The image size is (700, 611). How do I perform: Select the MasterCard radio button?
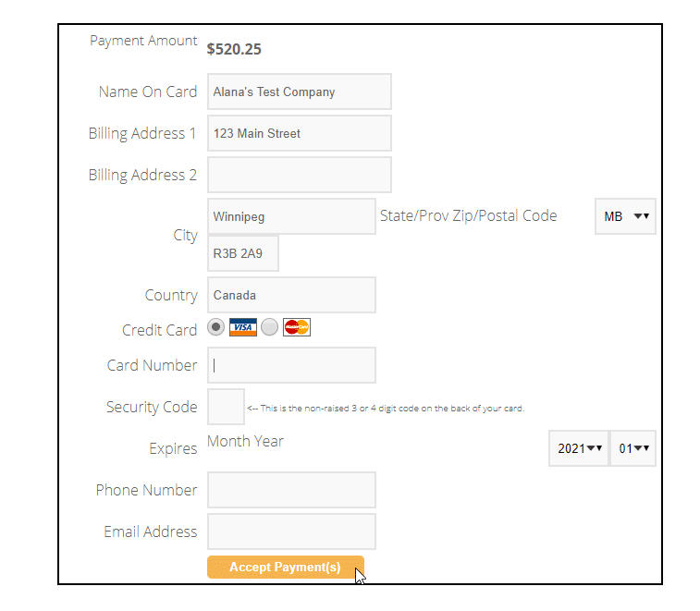(x=270, y=327)
